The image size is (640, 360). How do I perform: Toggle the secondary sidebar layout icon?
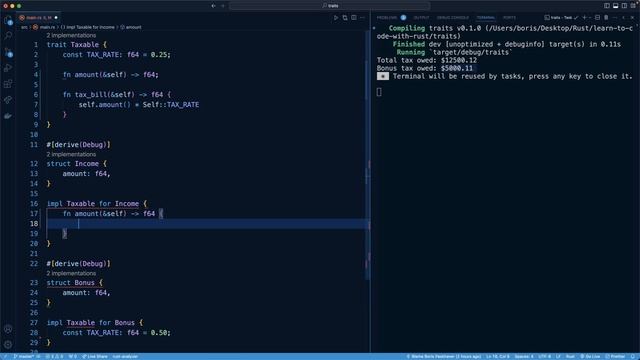coord(624,6)
